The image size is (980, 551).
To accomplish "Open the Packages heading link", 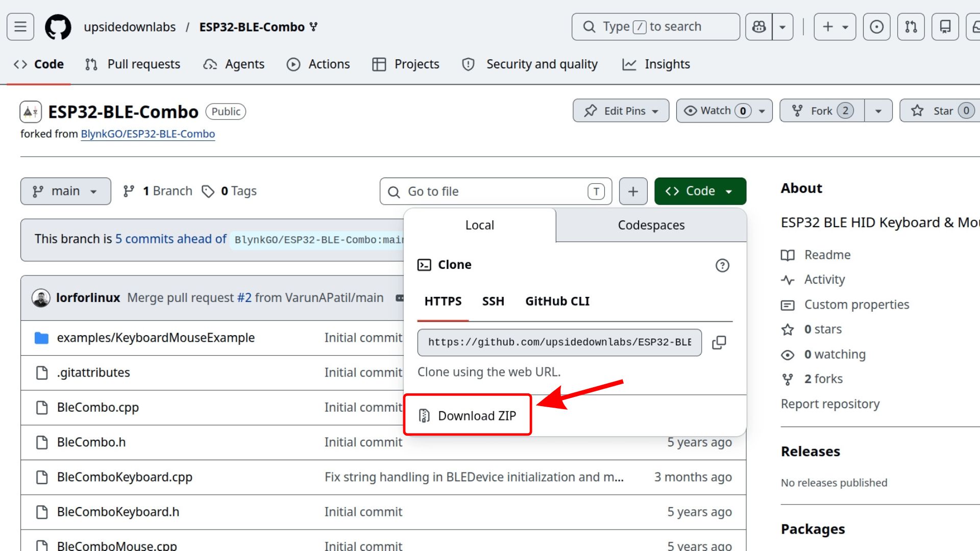I will point(813,529).
